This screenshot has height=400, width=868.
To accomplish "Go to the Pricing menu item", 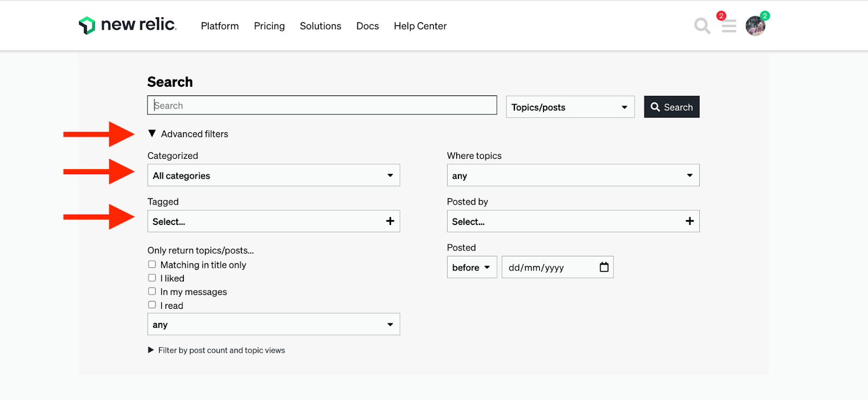I will (269, 26).
